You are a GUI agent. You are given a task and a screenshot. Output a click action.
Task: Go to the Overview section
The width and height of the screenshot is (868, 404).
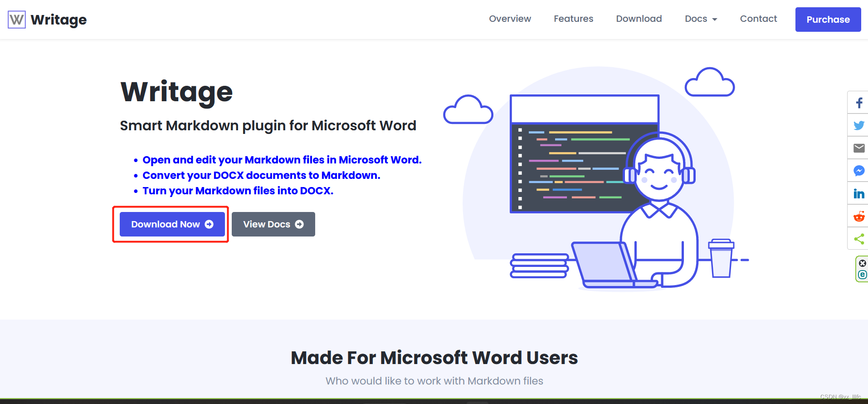tap(510, 19)
